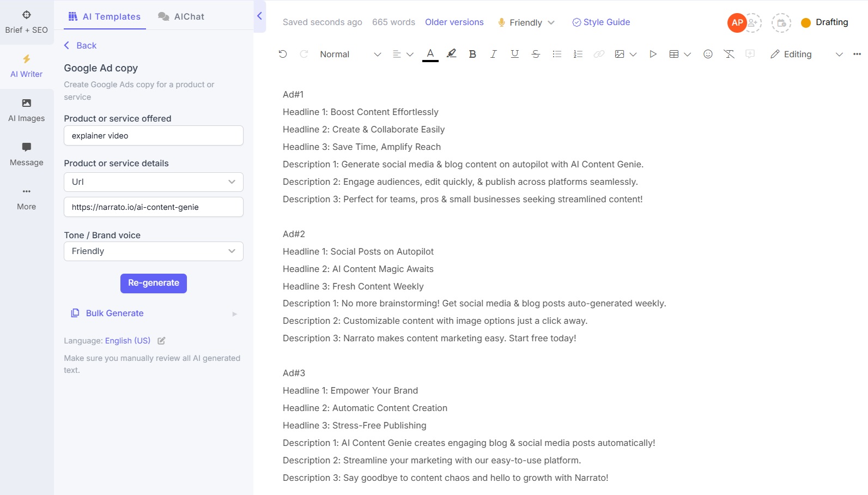
Task: Open Brief + SEO sidebar section
Action: coord(26,22)
